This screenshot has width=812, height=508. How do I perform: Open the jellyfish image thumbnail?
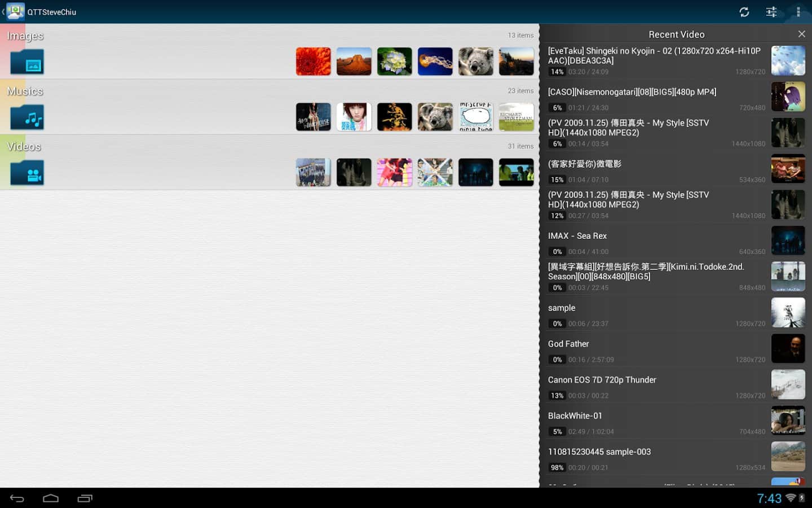click(x=435, y=62)
